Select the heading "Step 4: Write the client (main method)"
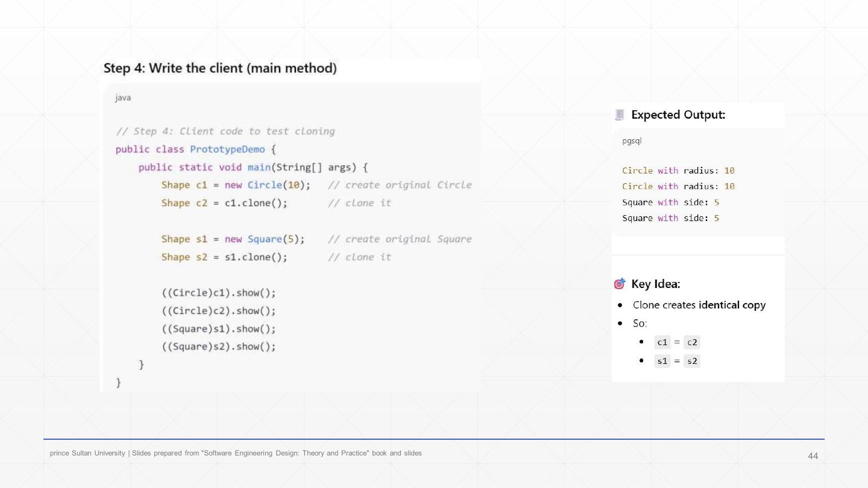The image size is (868, 488). click(x=220, y=68)
